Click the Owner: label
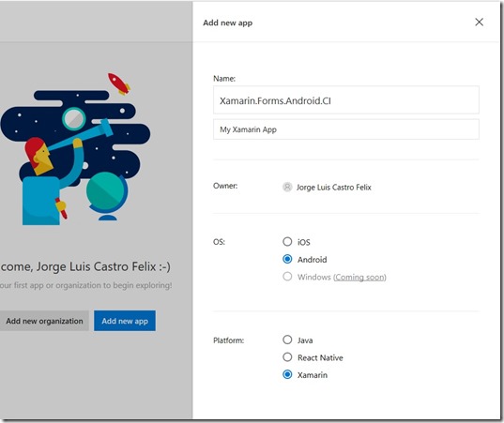Screen dimensions: 504x423 pyautogui.click(x=225, y=186)
